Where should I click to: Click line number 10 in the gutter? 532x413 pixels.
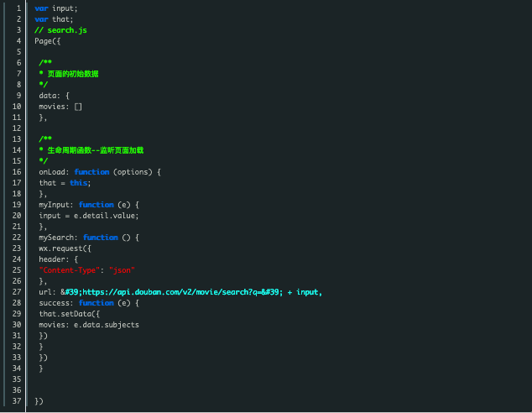click(17, 107)
